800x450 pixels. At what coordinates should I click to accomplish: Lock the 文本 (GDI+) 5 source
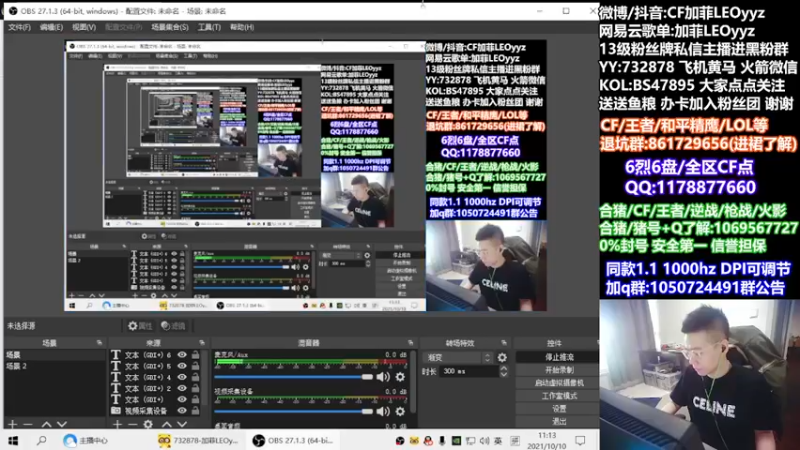(x=195, y=366)
